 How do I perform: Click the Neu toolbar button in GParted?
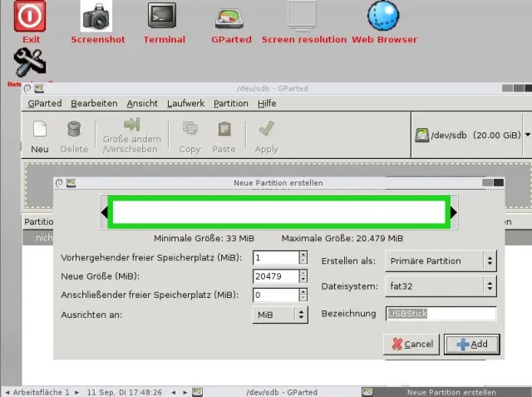pyautogui.click(x=40, y=137)
